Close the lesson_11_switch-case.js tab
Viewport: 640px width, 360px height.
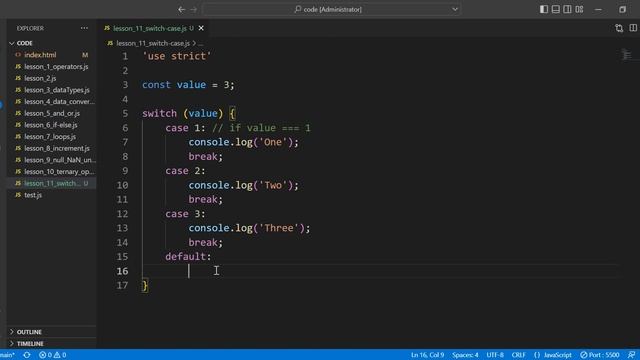tap(201, 28)
